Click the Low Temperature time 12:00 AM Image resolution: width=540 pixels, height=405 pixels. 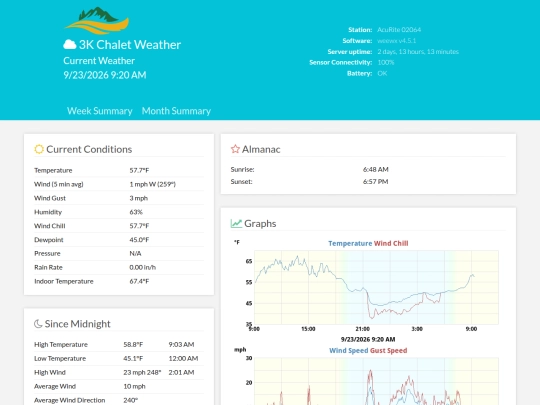click(183, 359)
